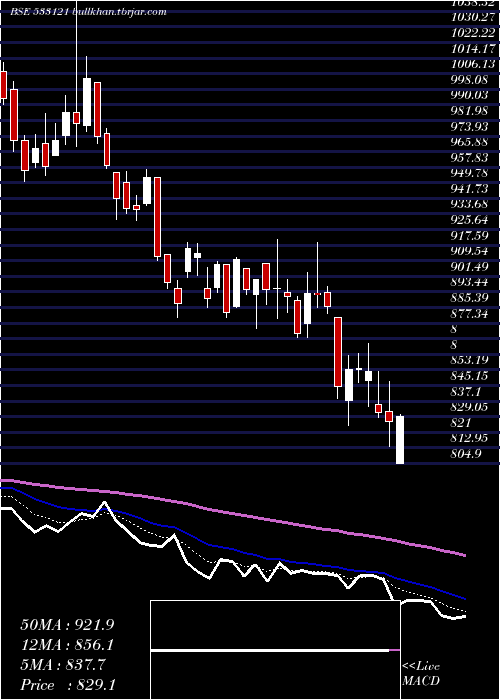Select the 845.15 price value

[x=471, y=377]
